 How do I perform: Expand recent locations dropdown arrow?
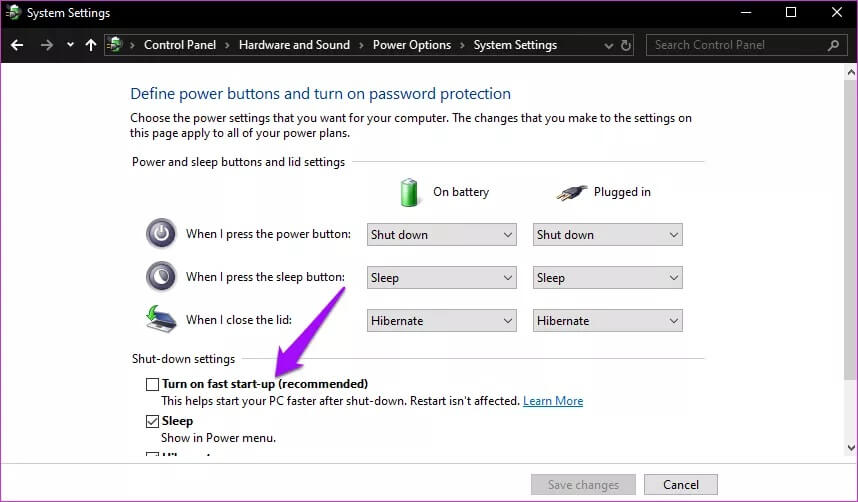(x=70, y=45)
